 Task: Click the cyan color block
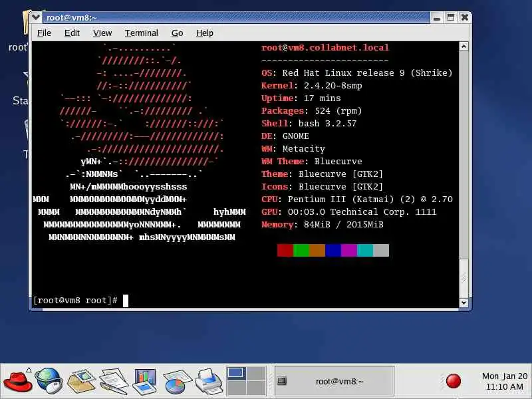click(365, 251)
